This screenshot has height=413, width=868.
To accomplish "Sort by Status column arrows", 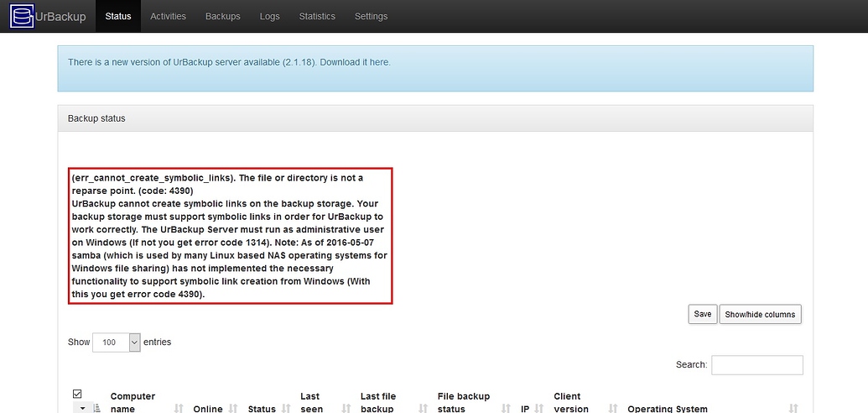I will pyautogui.click(x=286, y=409).
